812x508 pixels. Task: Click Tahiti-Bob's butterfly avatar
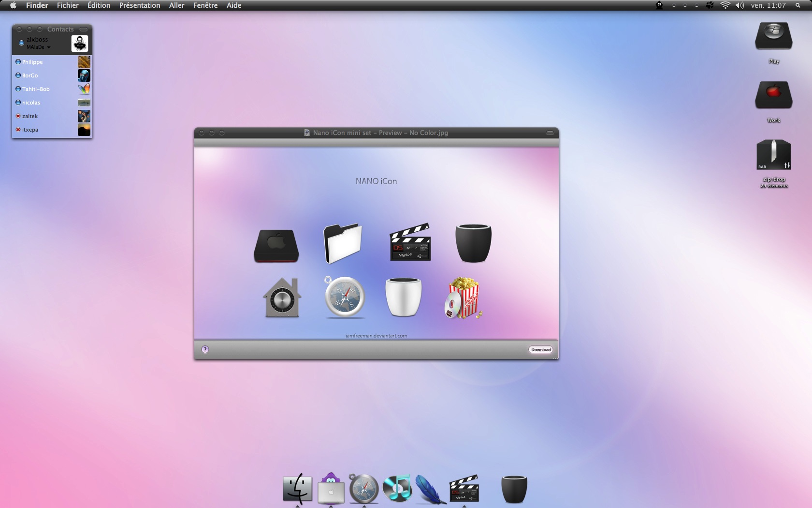84,89
